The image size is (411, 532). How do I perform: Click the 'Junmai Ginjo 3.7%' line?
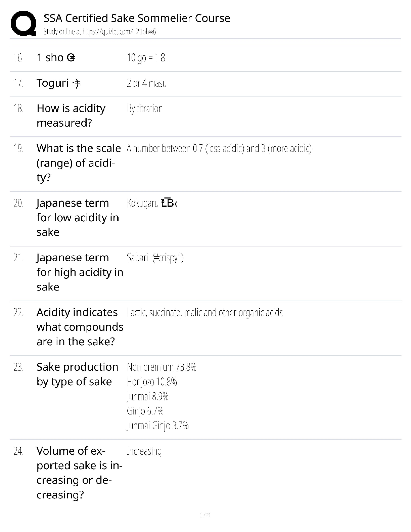158,426
